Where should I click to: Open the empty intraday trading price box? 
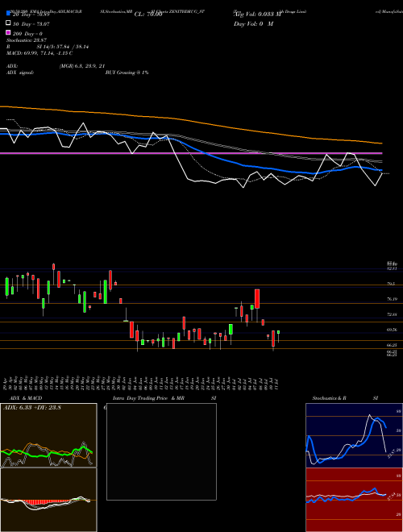coord(161,451)
